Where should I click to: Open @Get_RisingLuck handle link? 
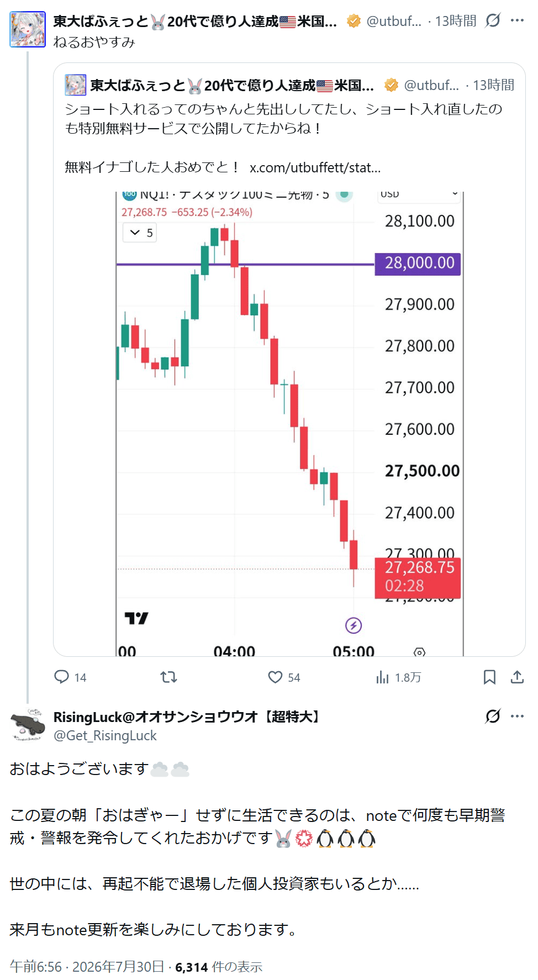point(105,735)
